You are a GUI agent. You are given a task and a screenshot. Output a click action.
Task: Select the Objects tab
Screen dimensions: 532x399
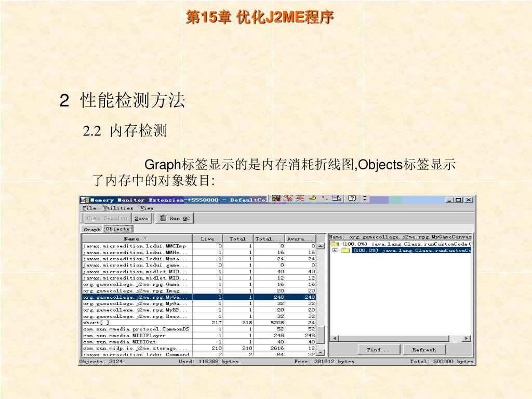[x=118, y=229]
